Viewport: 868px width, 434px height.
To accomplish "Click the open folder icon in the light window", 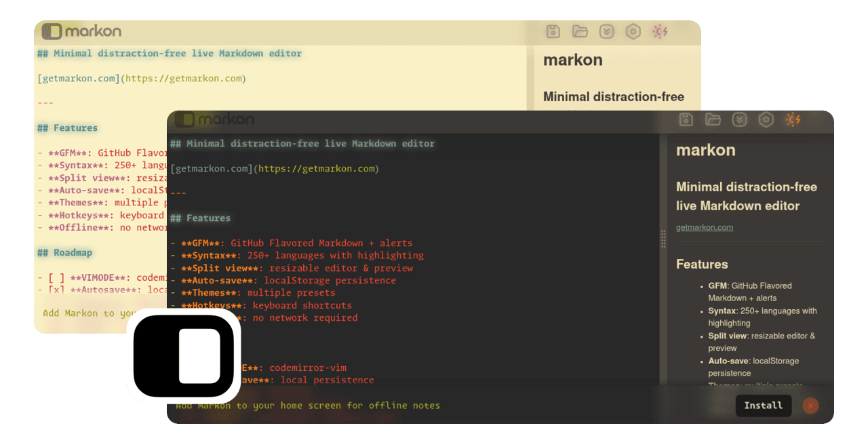I will coord(580,31).
